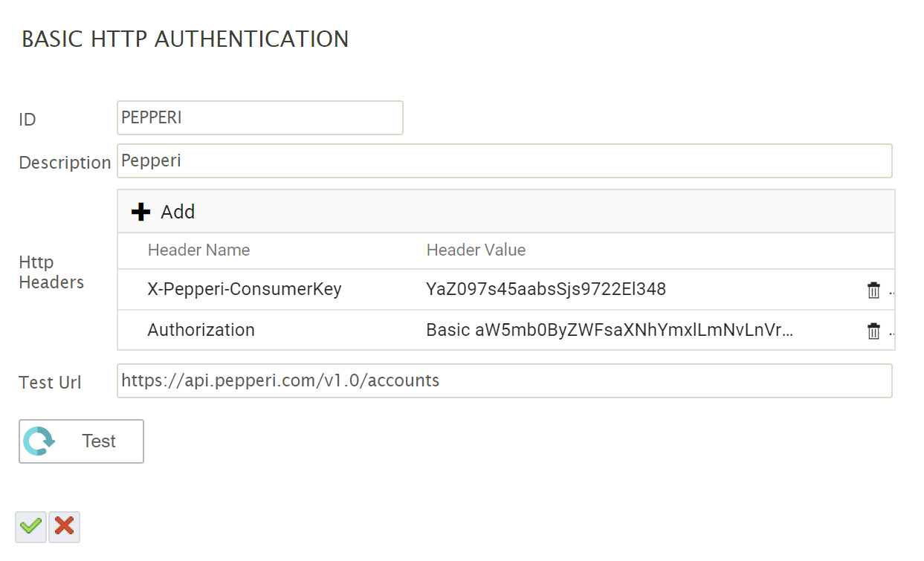Click the Basic HTTP Authentication title

[185, 39]
